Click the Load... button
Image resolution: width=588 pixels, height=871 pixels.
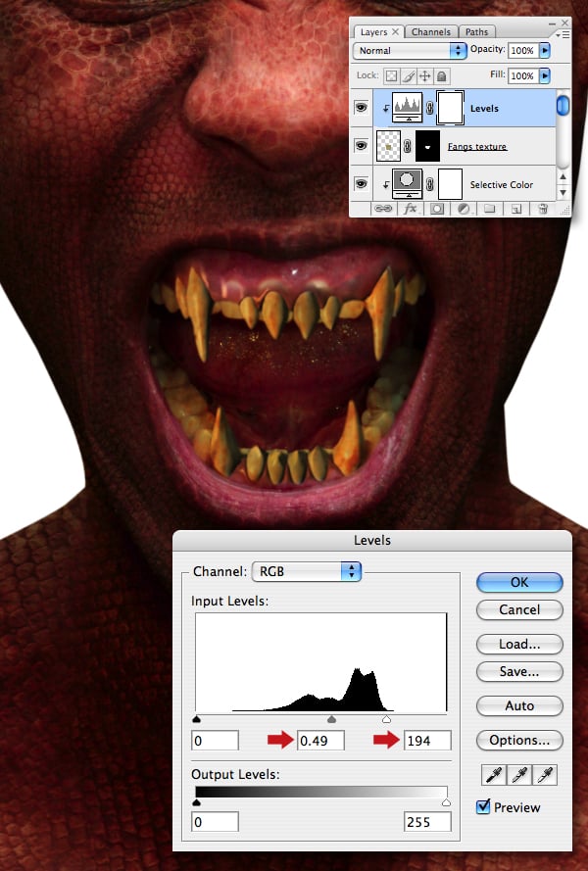519,645
